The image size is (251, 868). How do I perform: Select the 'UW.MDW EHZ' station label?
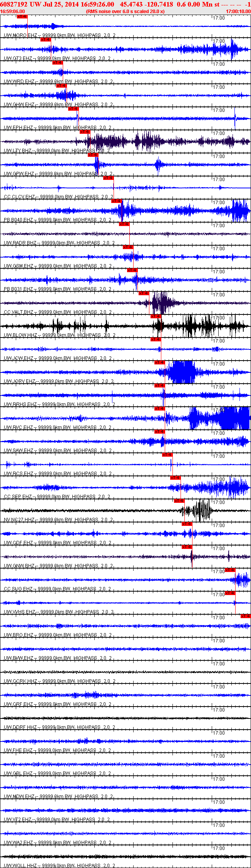coord(19,796)
